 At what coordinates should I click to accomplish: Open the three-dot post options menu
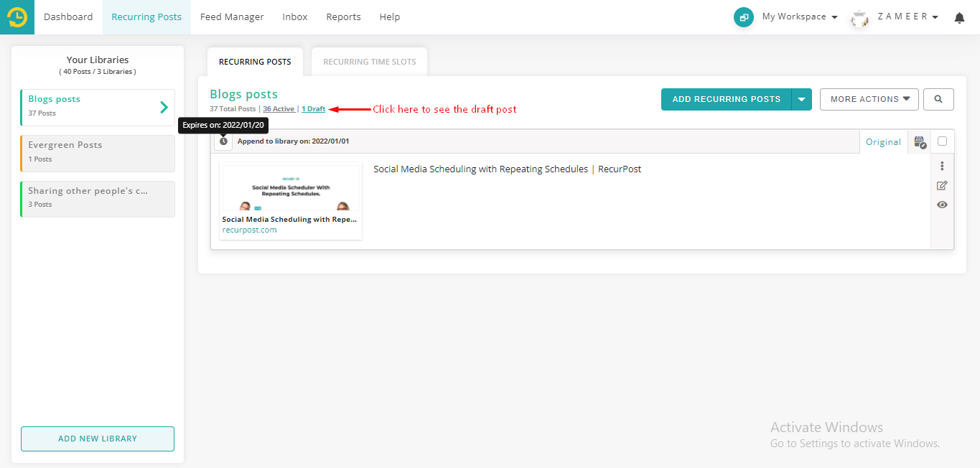pyautogui.click(x=942, y=166)
